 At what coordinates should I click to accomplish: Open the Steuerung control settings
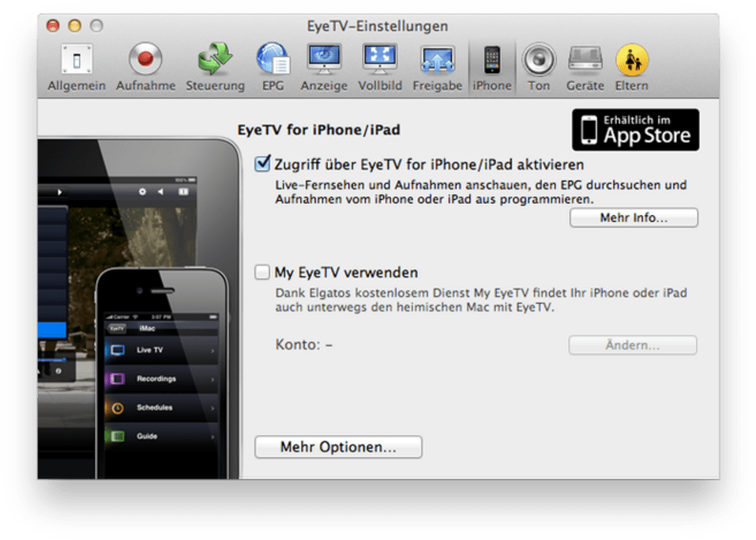coord(213,63)
